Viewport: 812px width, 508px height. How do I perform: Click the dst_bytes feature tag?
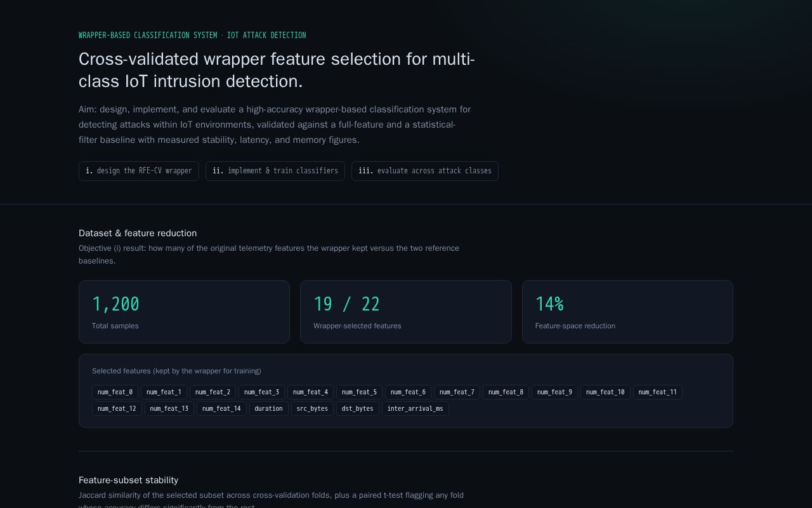[358, 408]
